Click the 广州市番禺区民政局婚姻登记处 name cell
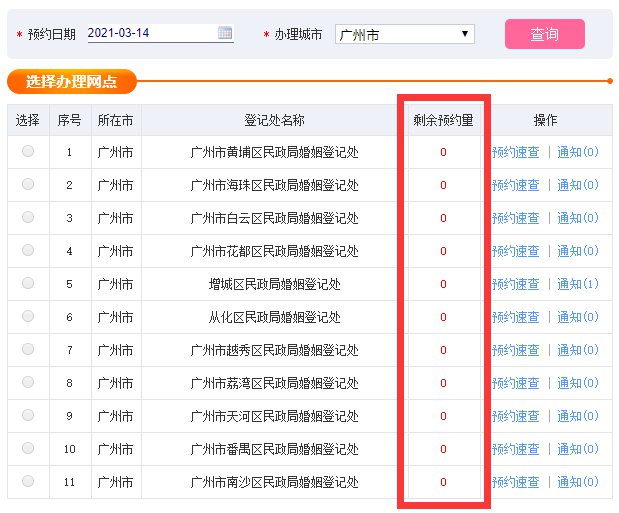Viewport: 619px width, 513px height. click(x=274, y=449)
